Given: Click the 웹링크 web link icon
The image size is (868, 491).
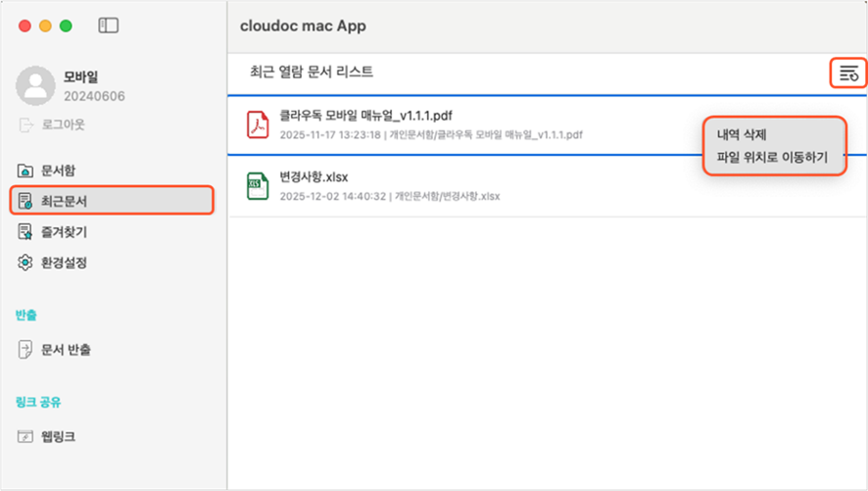Looking at the screenshot, I should (x=25, y=436).
